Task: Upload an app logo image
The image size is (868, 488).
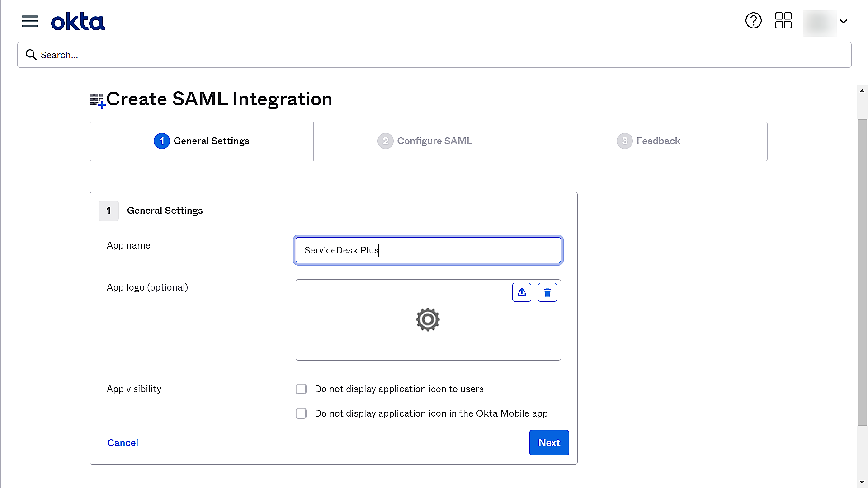Action: 522,292
